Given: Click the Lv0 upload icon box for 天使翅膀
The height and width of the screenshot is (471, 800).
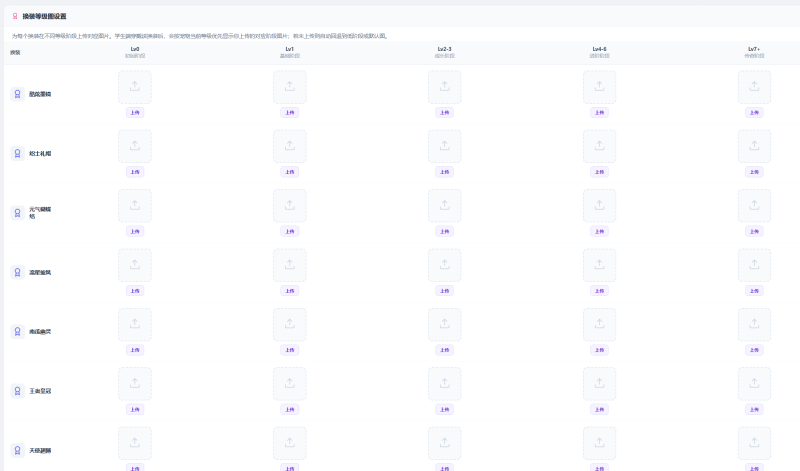Looking at the screenshot, I should pyautogui.click(x=135, y=443).
